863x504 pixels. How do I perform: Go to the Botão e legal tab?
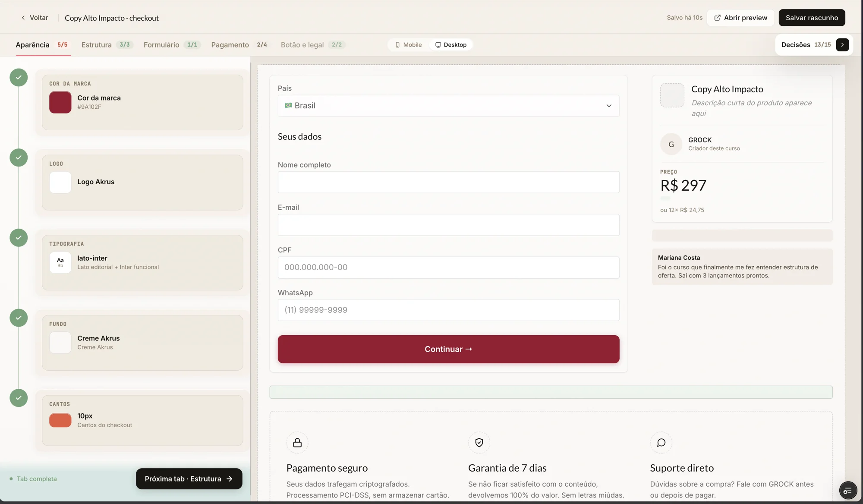[313, 45]
